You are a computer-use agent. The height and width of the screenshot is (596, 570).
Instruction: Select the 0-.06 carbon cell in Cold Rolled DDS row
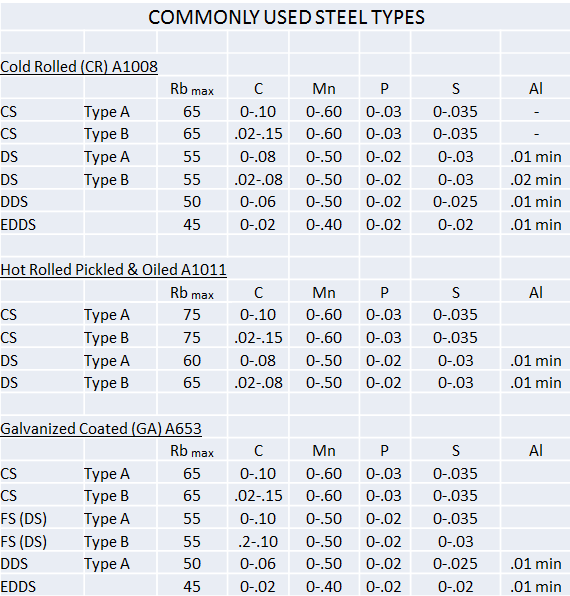pyautogui.click(x=258, y=202)
